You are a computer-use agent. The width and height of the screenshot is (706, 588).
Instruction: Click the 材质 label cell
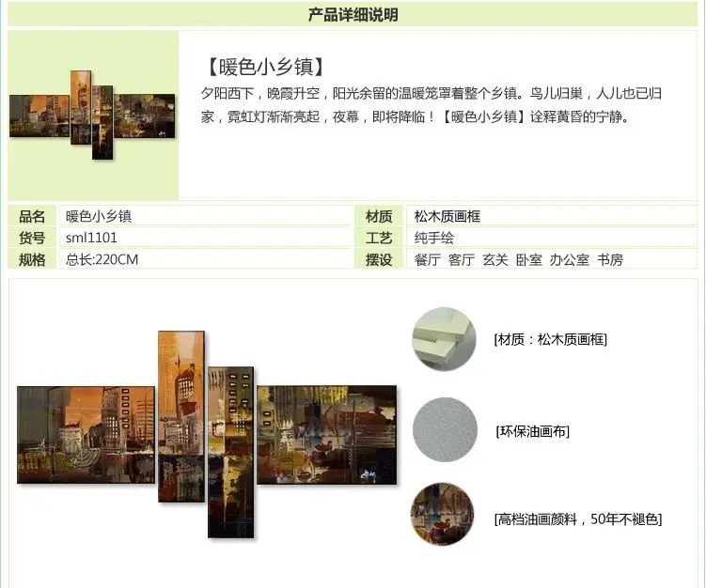[379, 216]
